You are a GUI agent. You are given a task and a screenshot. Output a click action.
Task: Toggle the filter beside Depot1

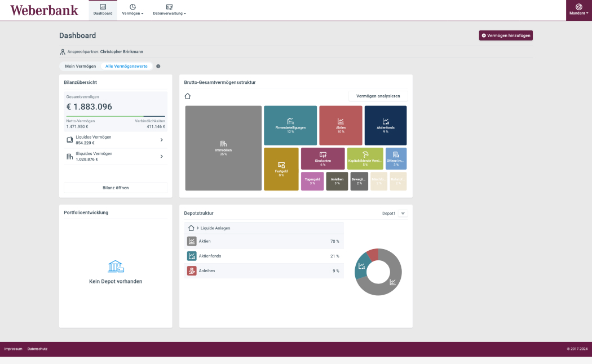(x=403, y=213)
